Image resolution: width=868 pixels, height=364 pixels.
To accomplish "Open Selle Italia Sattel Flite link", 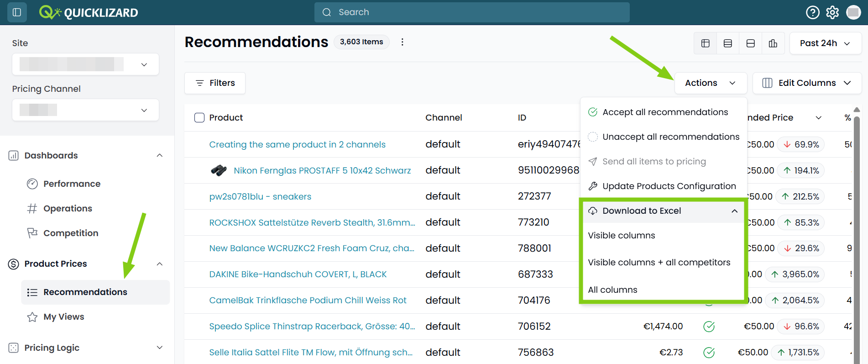I will pos(311,353).
